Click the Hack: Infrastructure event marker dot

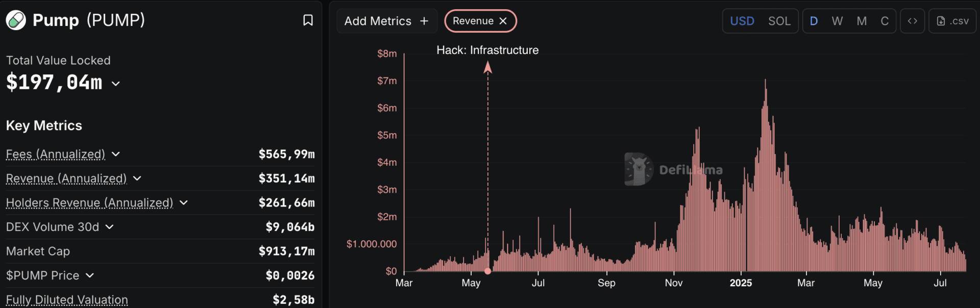click(487, 271)
